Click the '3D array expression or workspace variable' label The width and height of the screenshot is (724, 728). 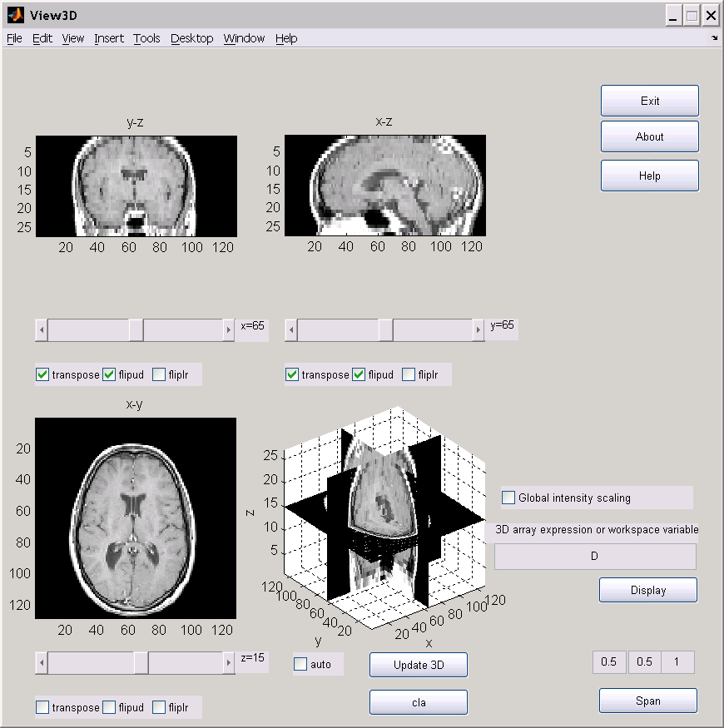pyautogui.click(x=597, y=530)
